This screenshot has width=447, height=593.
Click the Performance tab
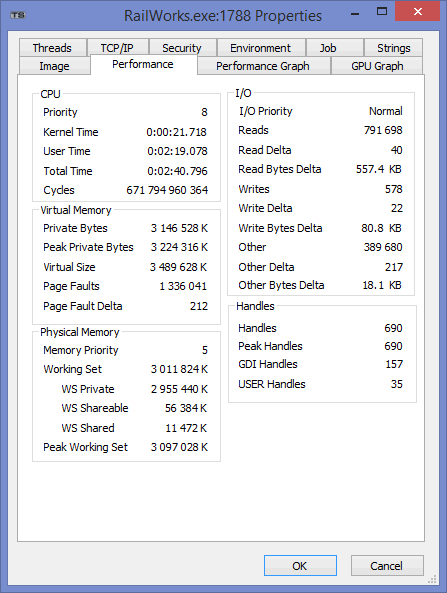pos(143,64)
